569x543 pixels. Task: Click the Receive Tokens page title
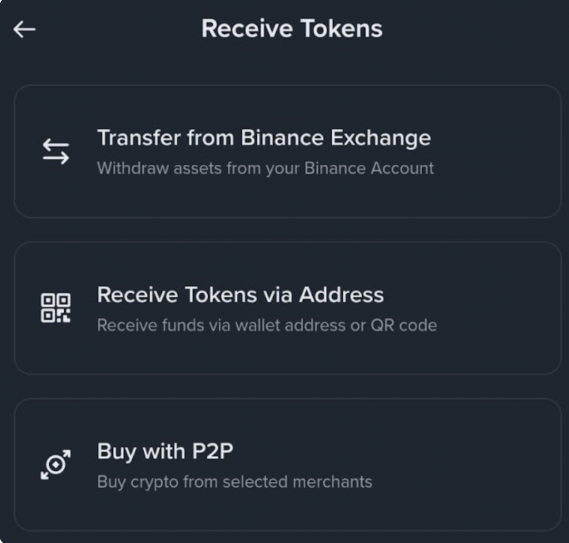coord(292,29)
